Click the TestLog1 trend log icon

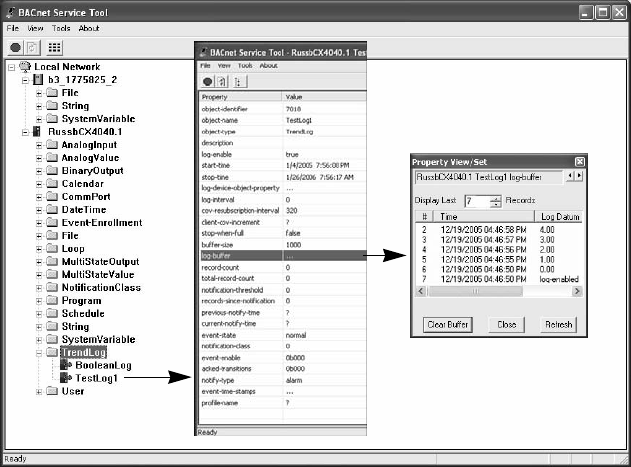[66, 378]
